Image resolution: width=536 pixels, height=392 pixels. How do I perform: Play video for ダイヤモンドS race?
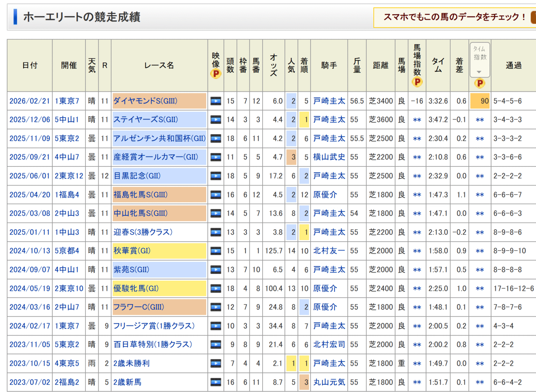pos(215,101)
